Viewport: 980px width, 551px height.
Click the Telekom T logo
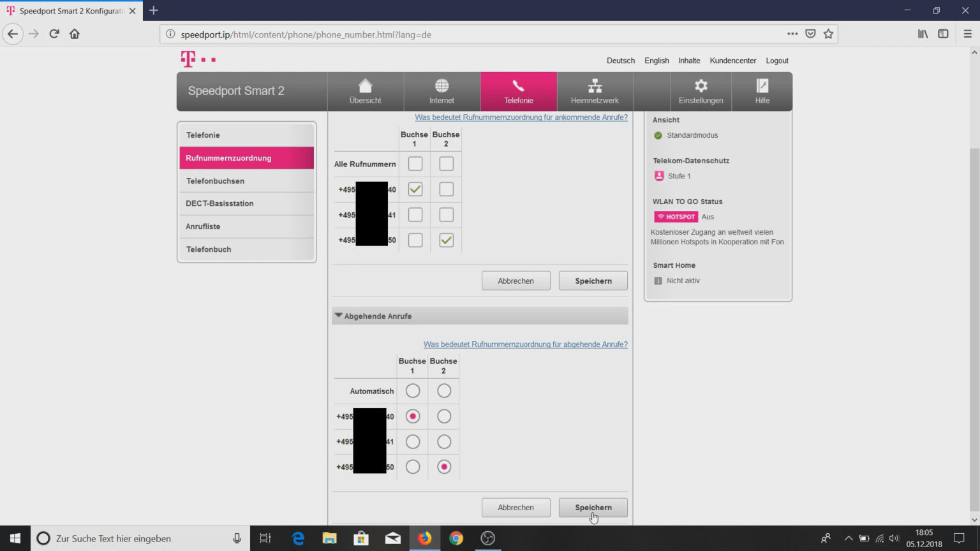tap(188, 59)
